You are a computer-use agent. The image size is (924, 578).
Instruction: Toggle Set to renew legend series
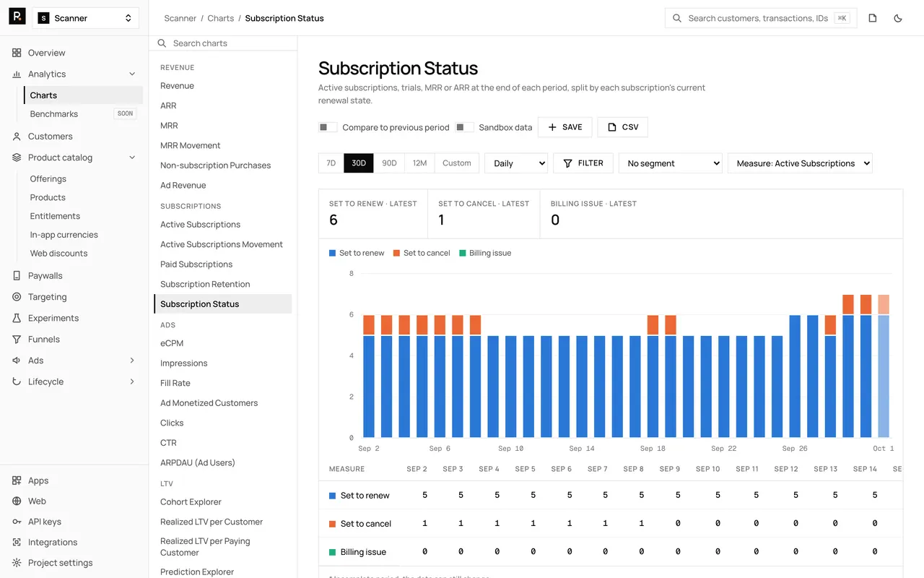(x=357, y=253)
